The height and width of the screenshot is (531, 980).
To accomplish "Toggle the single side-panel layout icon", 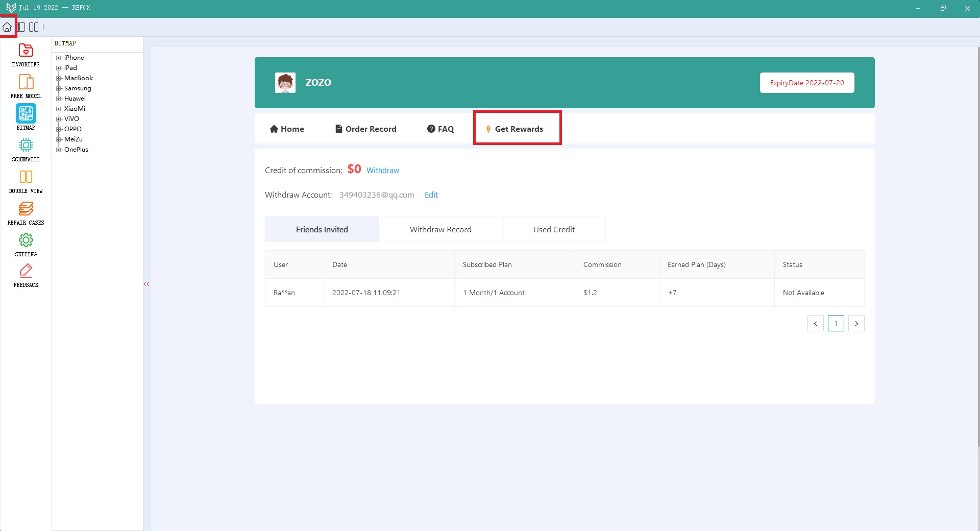I will click(x=21, y=27).
